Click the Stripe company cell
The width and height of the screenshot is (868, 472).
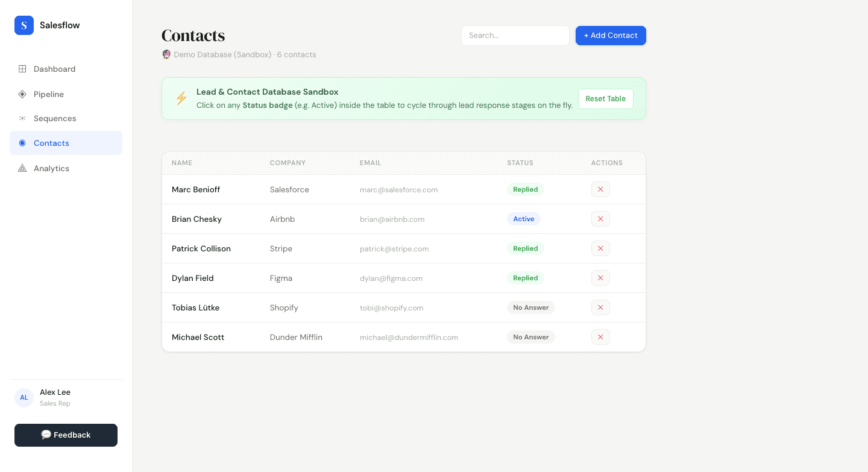pyautogui.click(x=281, y=248)
